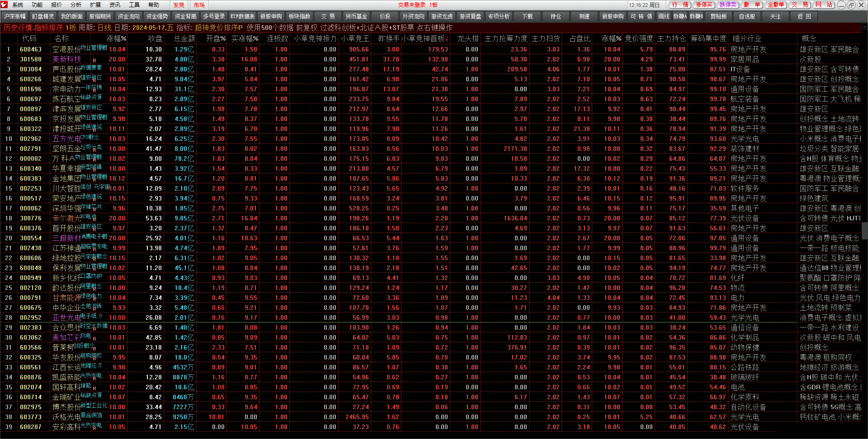Screen dimensions: 868x439
Task: Click the 涨停买 quick-buy button
Action: [x=704, y=5]
